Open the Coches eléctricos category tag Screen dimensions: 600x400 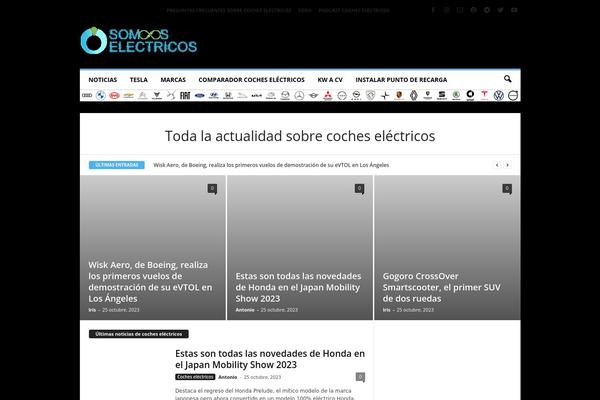[x=195, y=377]
